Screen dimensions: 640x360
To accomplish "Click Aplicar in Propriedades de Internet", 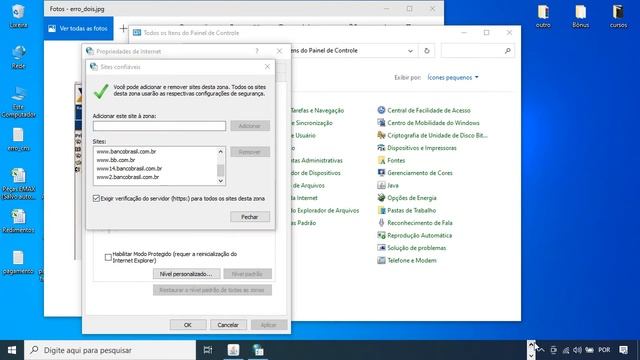I will point(269,325).
